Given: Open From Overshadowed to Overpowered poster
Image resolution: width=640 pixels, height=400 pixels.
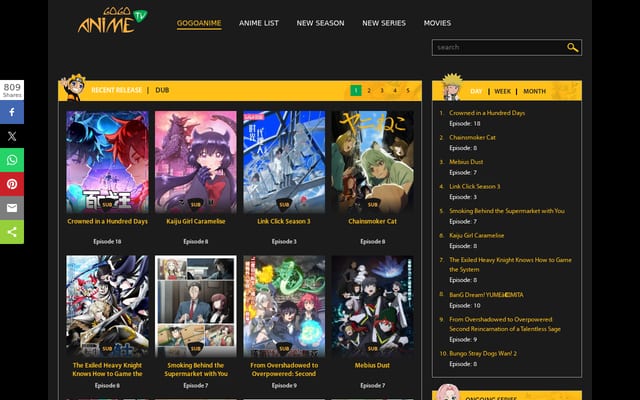Looking at the screenshot, I should (x=284, y=307).
